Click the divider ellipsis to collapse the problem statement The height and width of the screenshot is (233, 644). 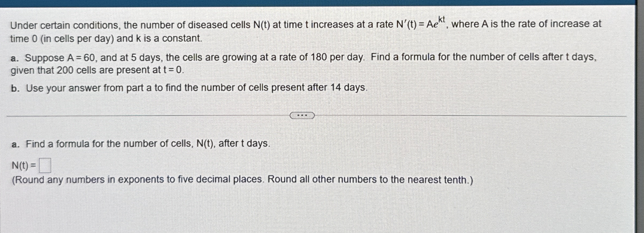[302, 116]
